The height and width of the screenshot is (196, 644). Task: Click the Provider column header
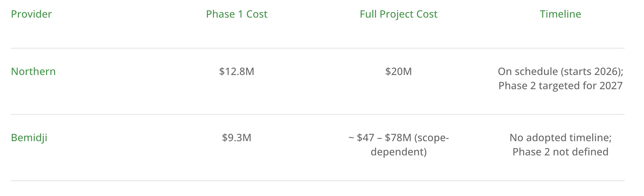point(31,14)
